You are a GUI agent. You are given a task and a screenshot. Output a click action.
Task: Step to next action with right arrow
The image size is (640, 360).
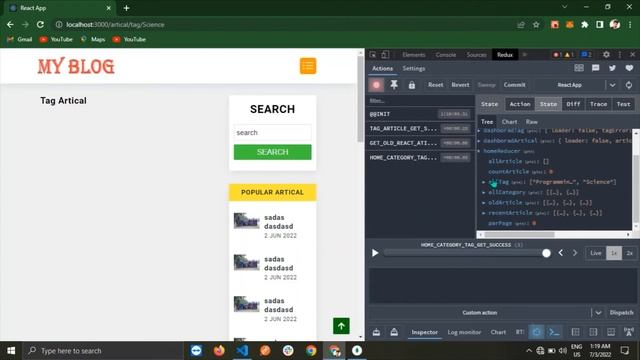point(575,253)
